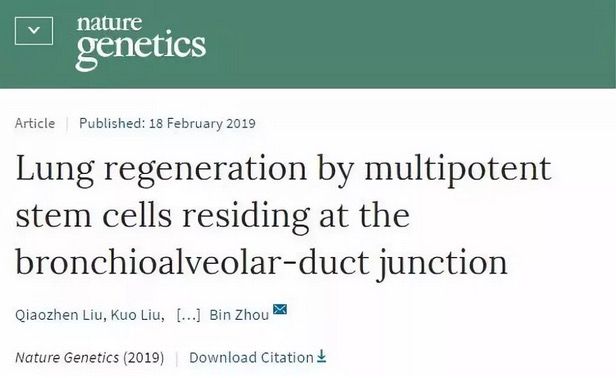The height and width of the screenshot is (378, 616).
Task: Open the italic Nature Genetics journal link
Action: 67,358
